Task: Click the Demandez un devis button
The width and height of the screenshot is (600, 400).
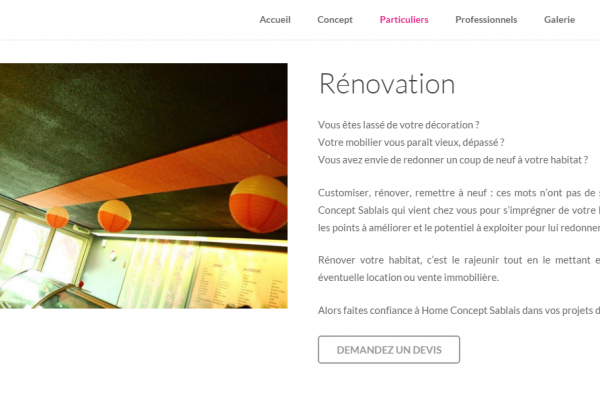Action: point(389,349)
